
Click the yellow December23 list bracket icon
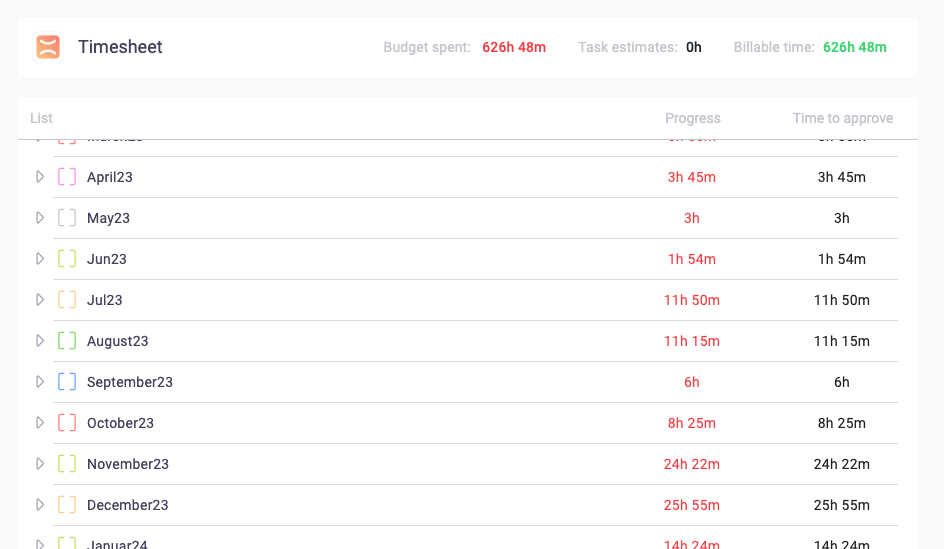67,505
